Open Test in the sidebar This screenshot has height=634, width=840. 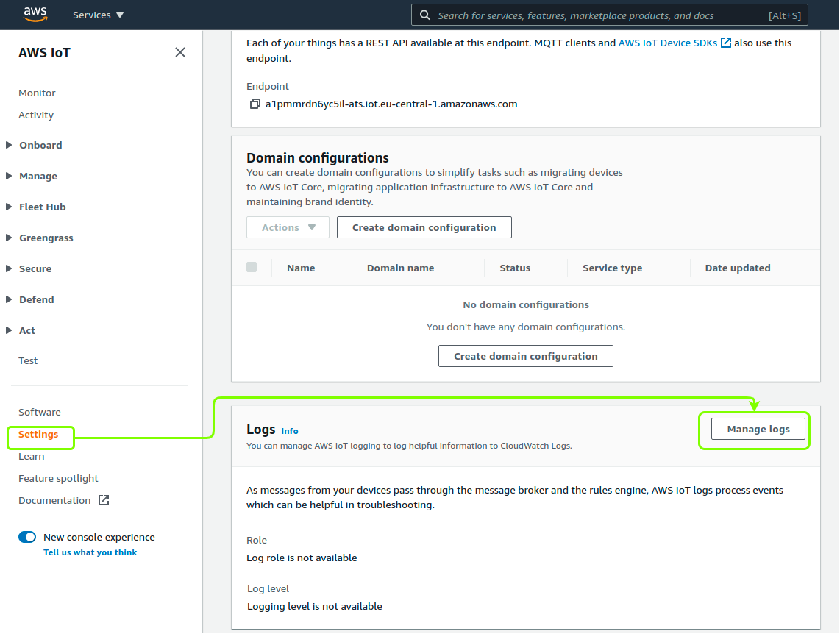coord(28,360)
